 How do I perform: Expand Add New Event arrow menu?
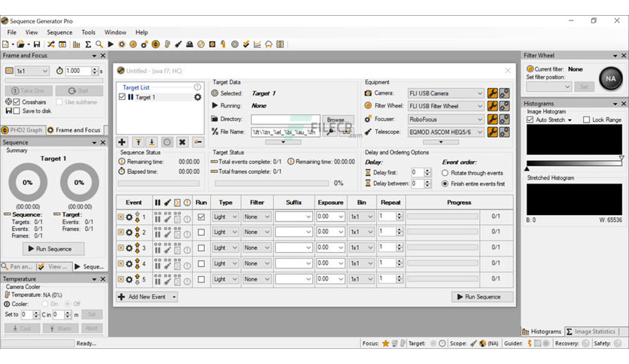(x=174, y=297)
